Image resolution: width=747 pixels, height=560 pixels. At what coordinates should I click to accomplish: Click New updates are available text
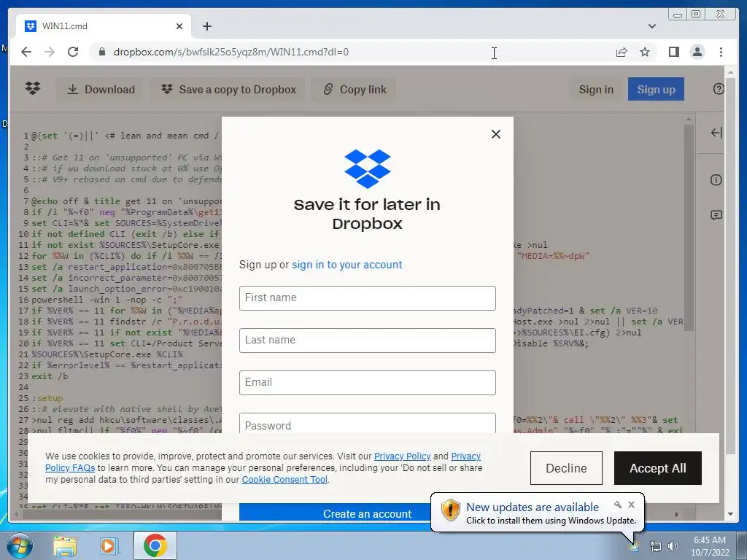(x=532, y=507)
